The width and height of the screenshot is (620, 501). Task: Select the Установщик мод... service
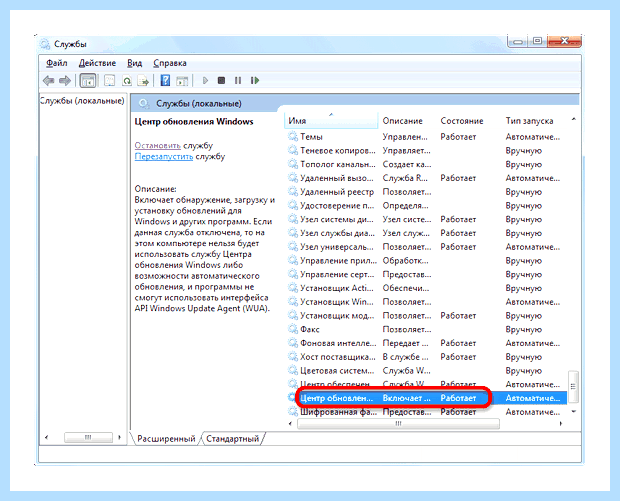tap(426, 316)
